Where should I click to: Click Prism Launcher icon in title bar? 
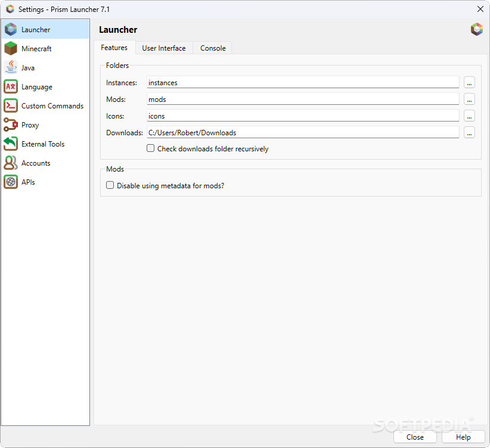coord(10,9)
